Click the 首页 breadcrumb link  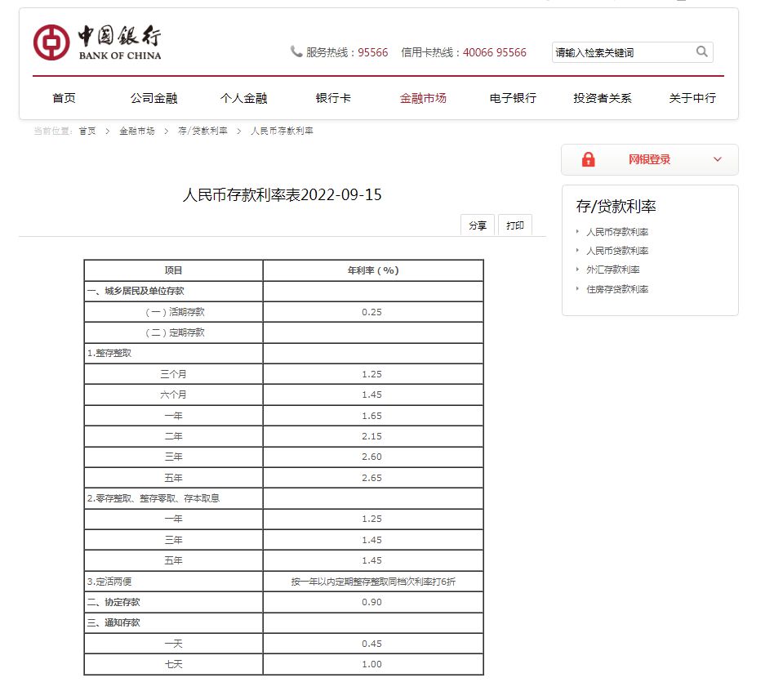point(87,130)
